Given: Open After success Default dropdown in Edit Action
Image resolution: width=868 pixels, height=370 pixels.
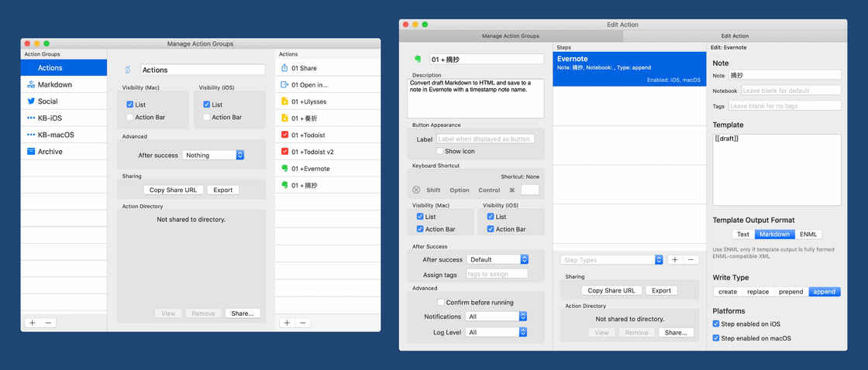Looking at the screenshot, I should click(498, 259).
